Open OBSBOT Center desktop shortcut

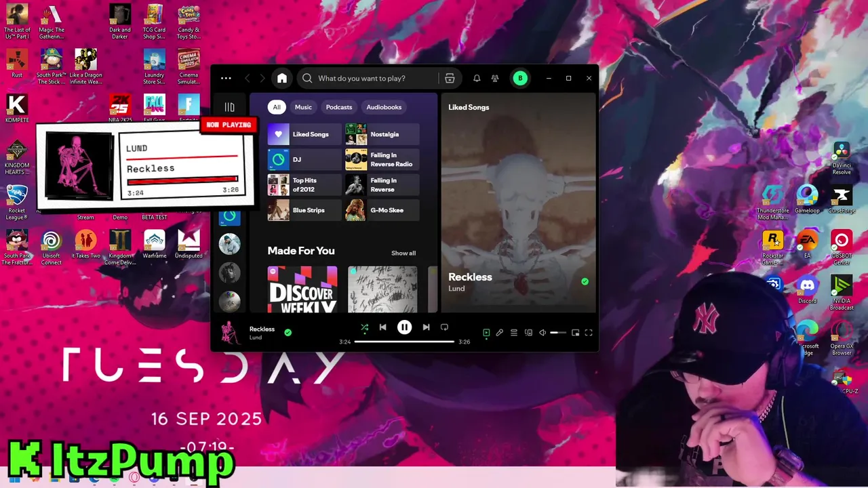pyautogui.click(x=842, y=248)
